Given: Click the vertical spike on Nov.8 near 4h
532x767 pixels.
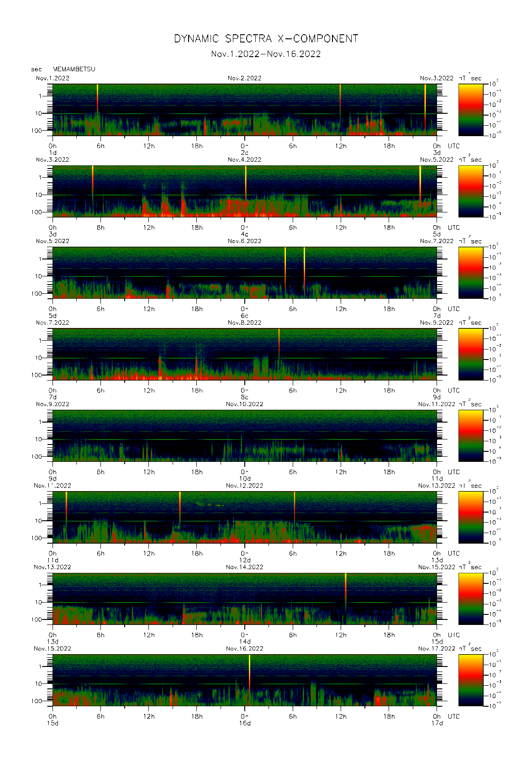Looking at the screenshot, I should tap(279, 344).
